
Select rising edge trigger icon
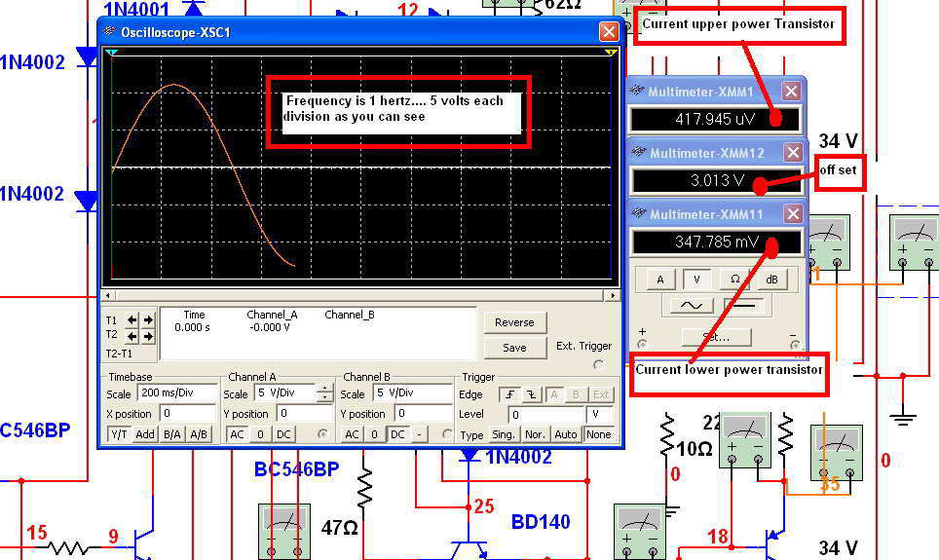[509, 394]
